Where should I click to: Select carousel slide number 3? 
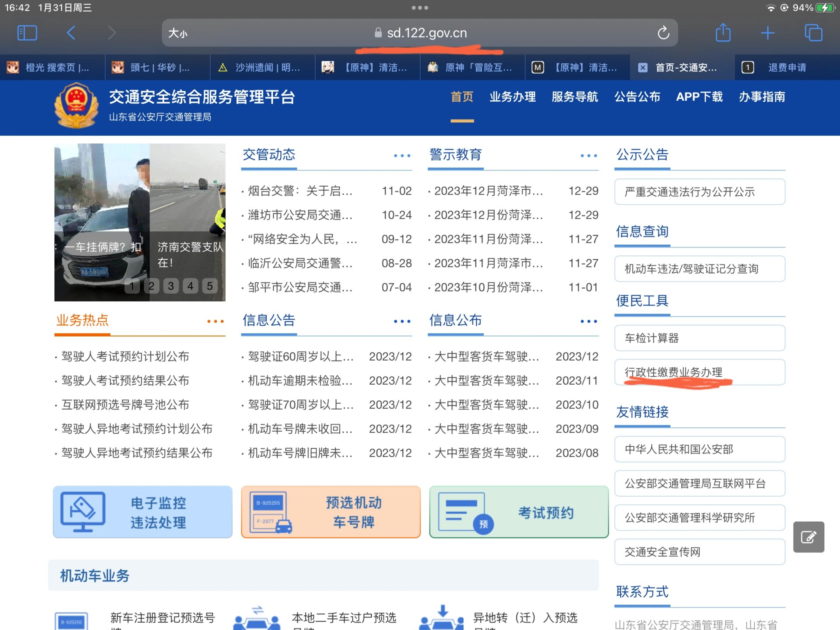(x=171, y=286)
